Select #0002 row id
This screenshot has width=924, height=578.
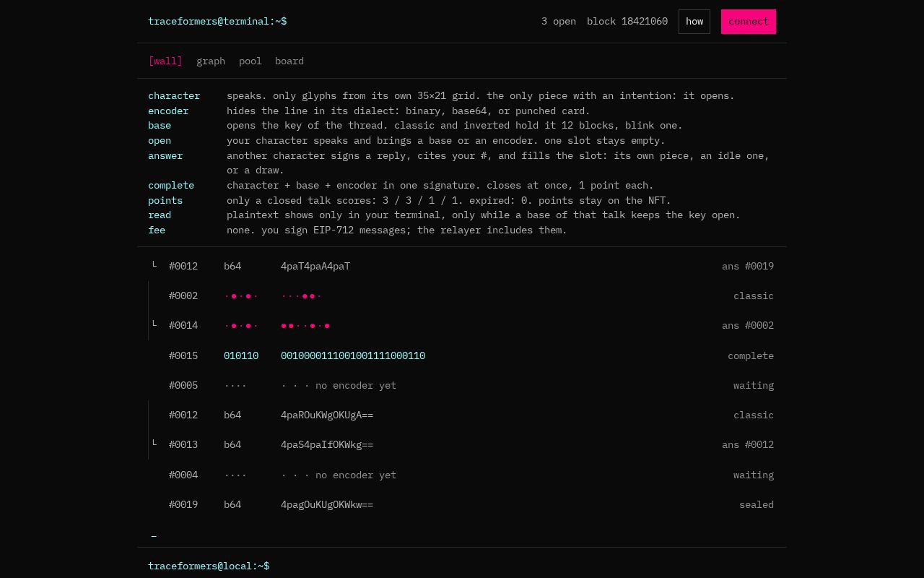(183, 296)
